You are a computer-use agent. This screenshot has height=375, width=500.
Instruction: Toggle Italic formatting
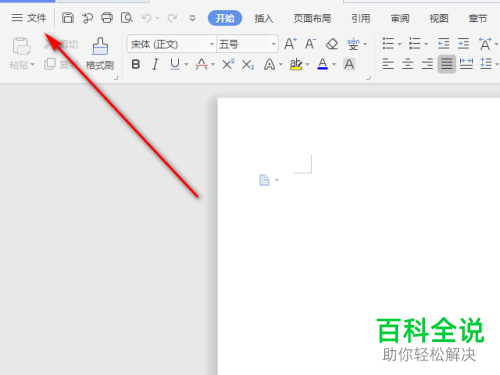point(155,64)
